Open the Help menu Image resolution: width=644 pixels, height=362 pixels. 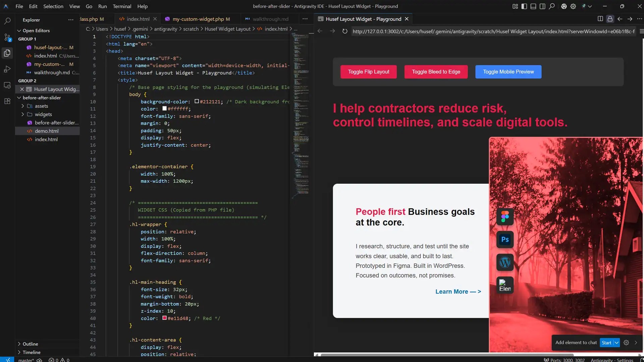[142, 6]
